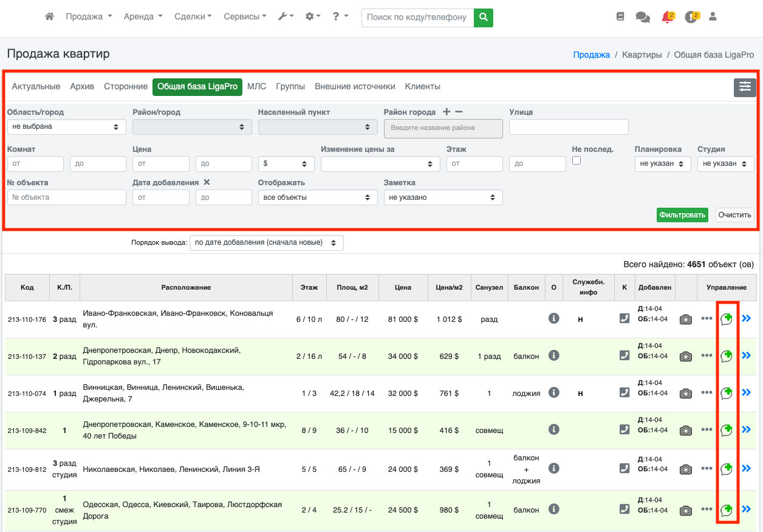This screenshot has height=532, width=763.
Task: Add note to listing 213-110-137
Action: point(727,355)
